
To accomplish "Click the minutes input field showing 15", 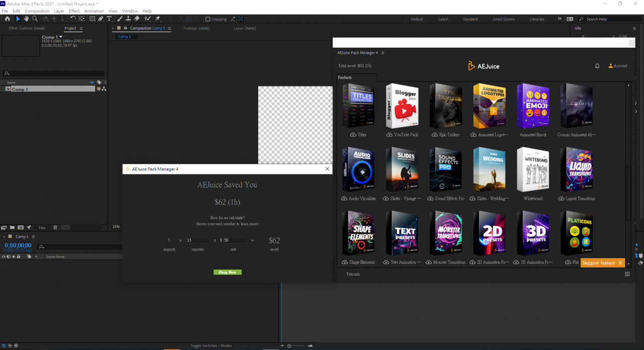I will pyautogui.click(x=198, y=240).
